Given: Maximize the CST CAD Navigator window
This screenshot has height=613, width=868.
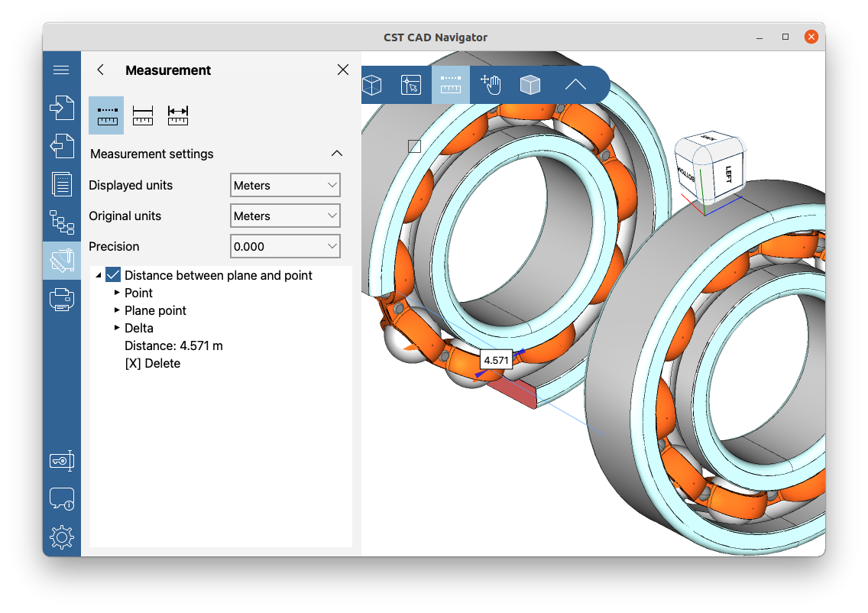Looking at the screenshot, I should point(785,37).
